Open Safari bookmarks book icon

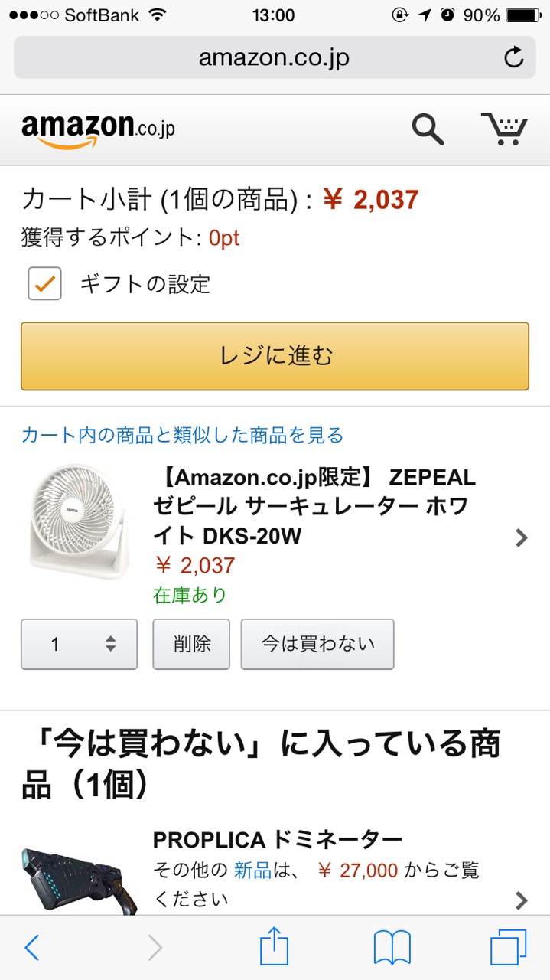tap(392, 948)
